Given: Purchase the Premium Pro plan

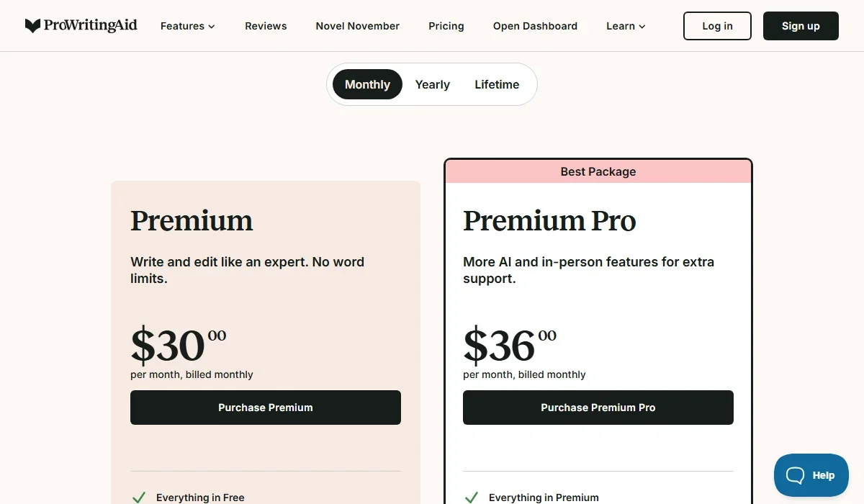Looking at the screenshot, I should pos(598,408).
